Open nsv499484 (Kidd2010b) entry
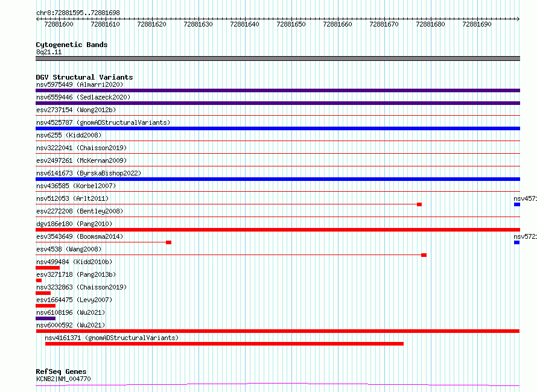537x392 pixels. (x=74, y=262)
